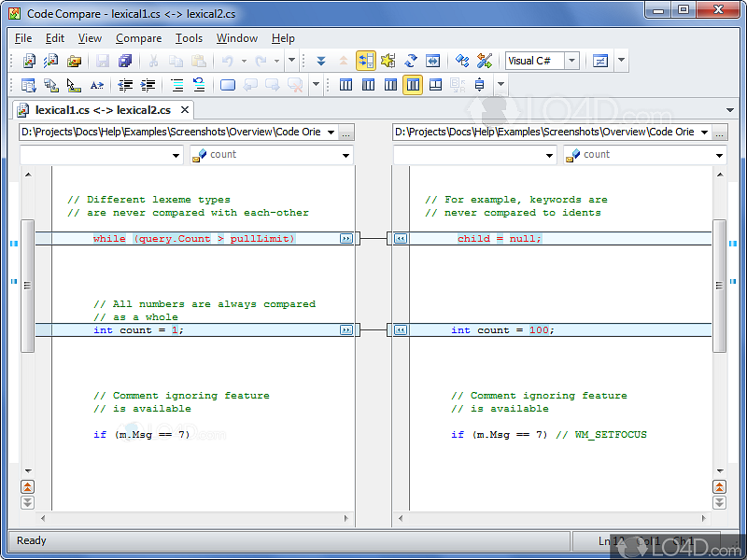The image size is (747, 560).
Task: Open the right pane count member dropdown
Action: coord(719,155)
